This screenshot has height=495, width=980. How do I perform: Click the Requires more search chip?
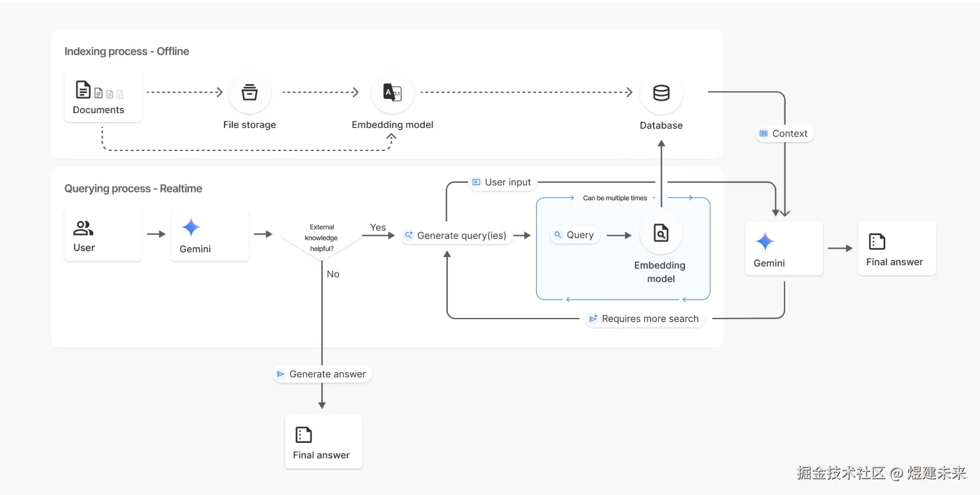(644, 319)
